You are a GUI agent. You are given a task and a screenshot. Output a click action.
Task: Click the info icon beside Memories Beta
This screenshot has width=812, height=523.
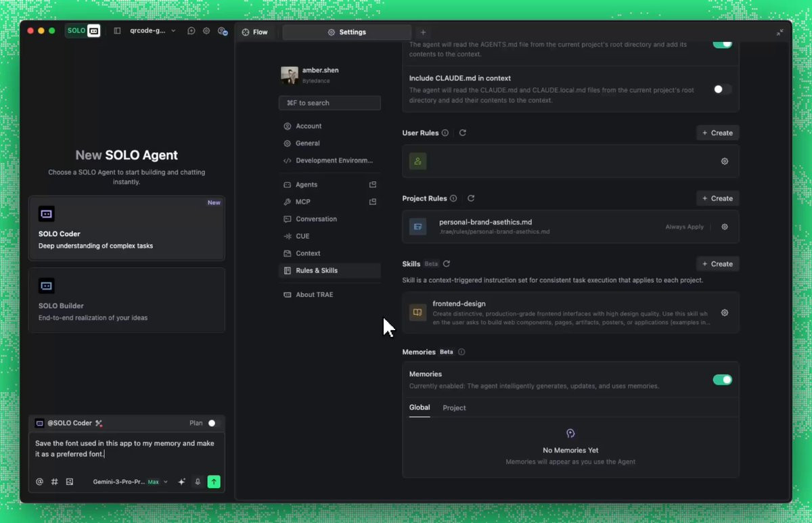click(x=461, y=352)
